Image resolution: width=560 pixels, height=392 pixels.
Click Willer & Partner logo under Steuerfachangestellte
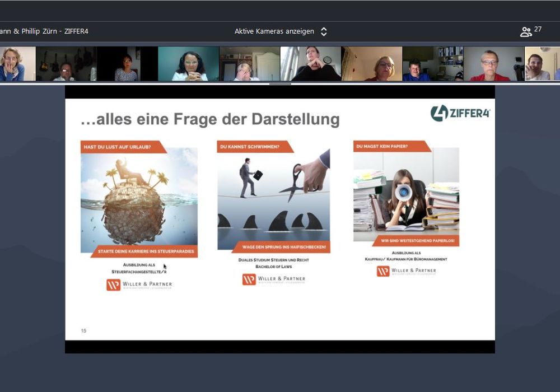[139, 284]
